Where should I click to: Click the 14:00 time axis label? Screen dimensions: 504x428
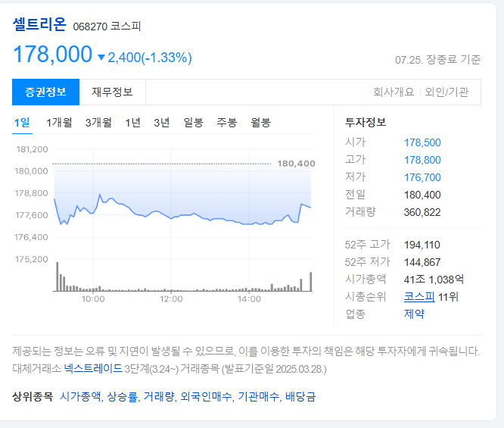250,299
